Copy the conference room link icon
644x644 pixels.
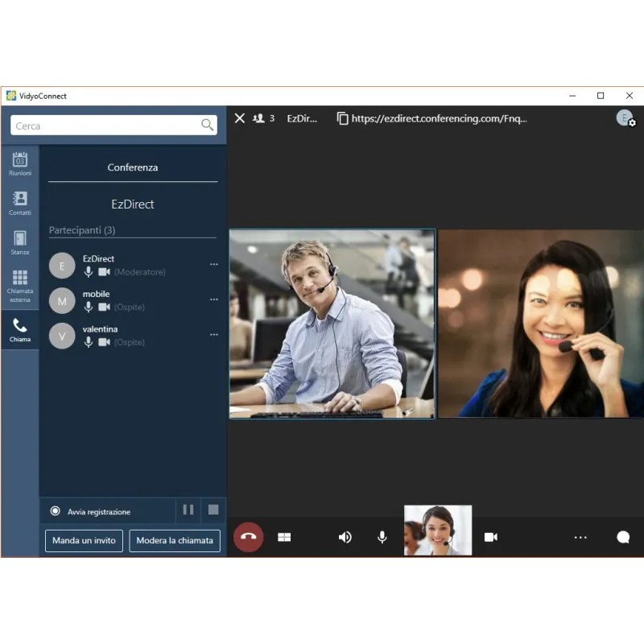[x=342, y=118]
